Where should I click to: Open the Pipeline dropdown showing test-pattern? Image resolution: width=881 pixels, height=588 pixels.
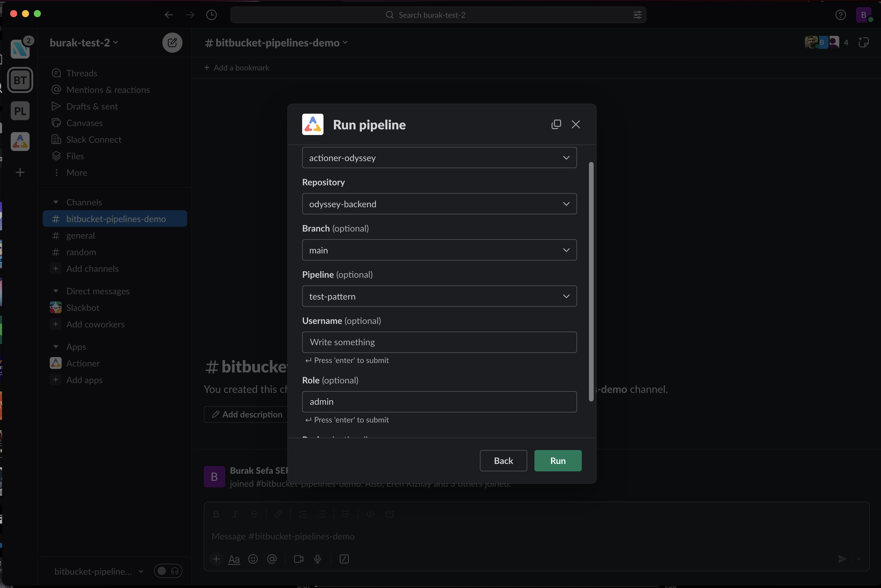(x=439, y=296)
